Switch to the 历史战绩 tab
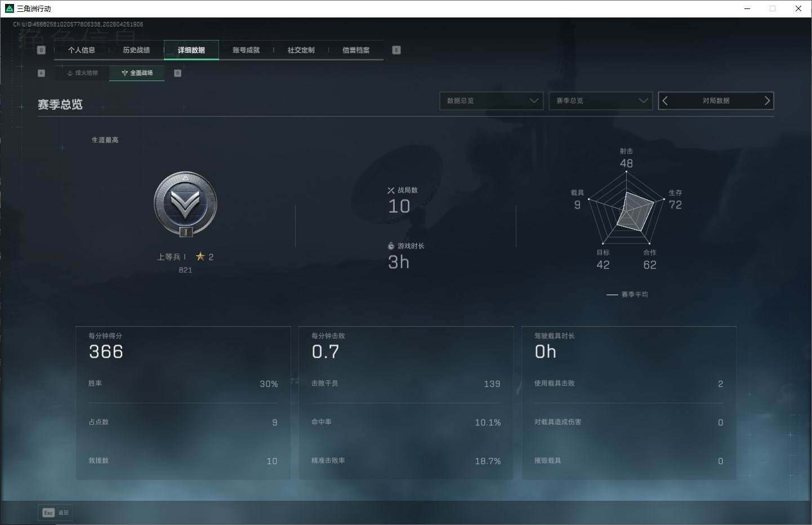Image resolution: width=812 pixels, height=525 pixels. point(136,50)
